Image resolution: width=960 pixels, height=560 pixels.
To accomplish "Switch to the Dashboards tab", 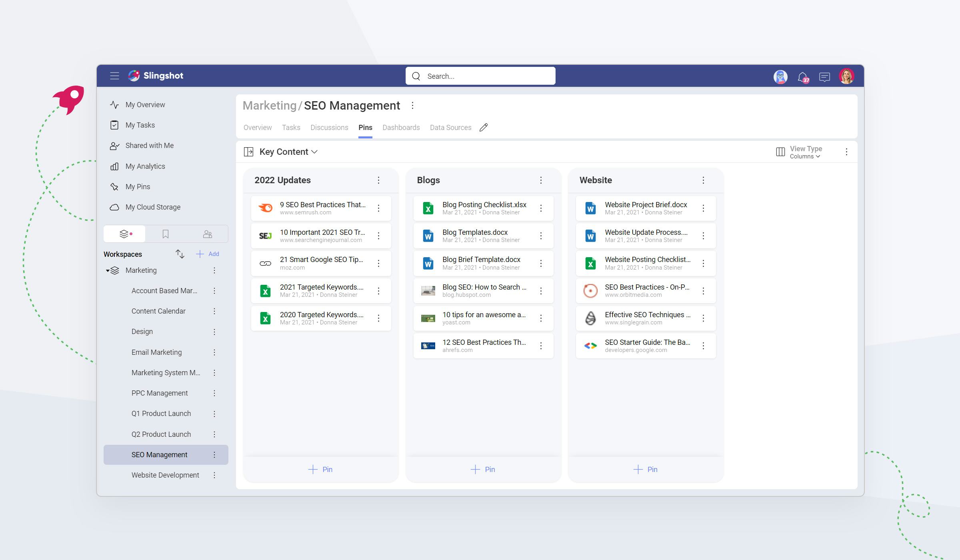I will [x=401, y=128].
